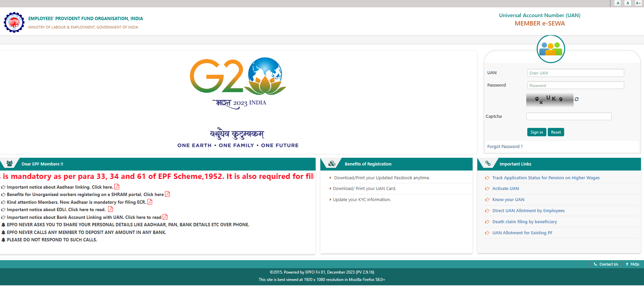644x286 pixels.
Task: Open the Contact Us footer link
Action: tap(608, 265)
